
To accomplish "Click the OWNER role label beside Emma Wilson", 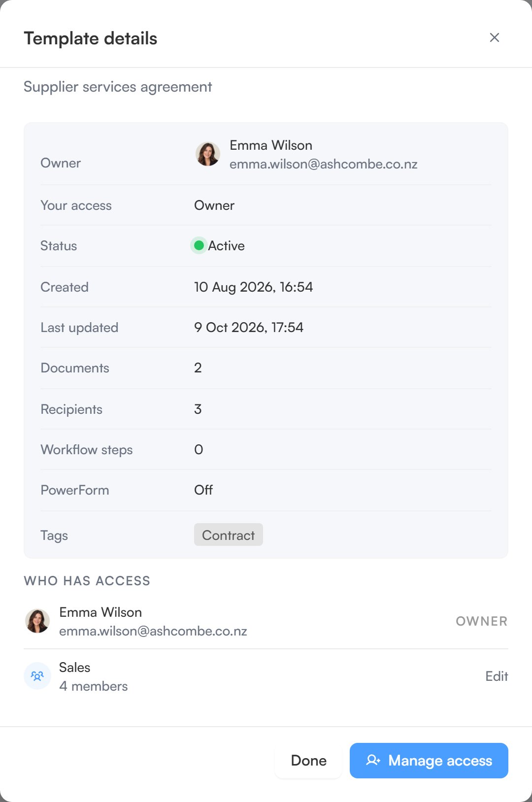I will [482, 621].
